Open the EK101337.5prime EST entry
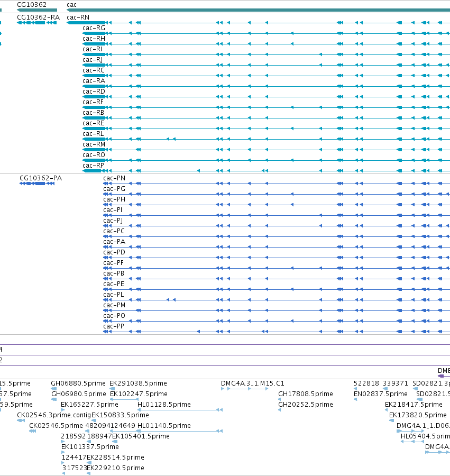 90,447
